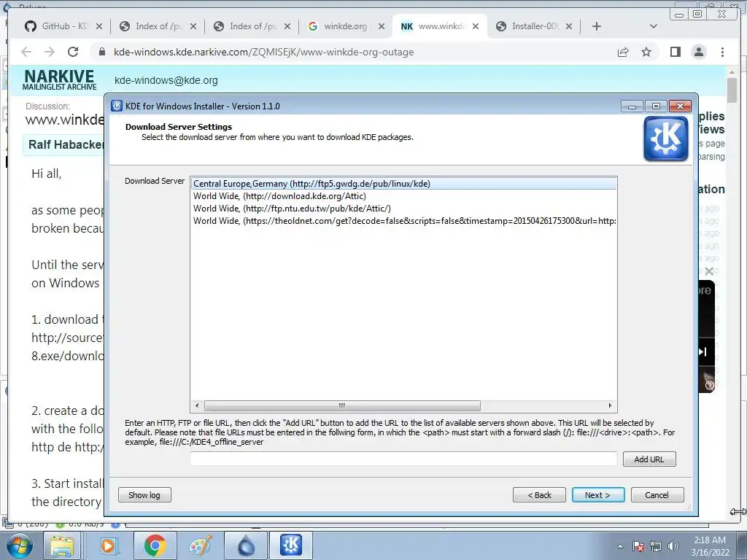Select Central Europe, Germany download server

(x=403, y=183)
